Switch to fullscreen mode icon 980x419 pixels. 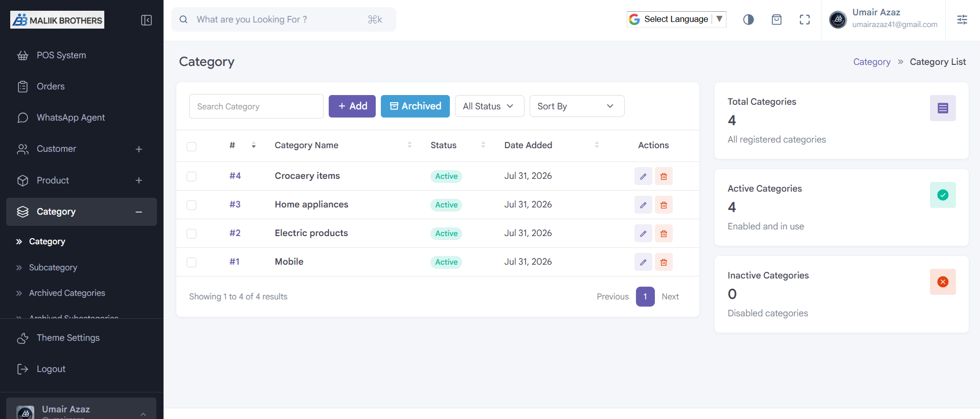[805, 19]
